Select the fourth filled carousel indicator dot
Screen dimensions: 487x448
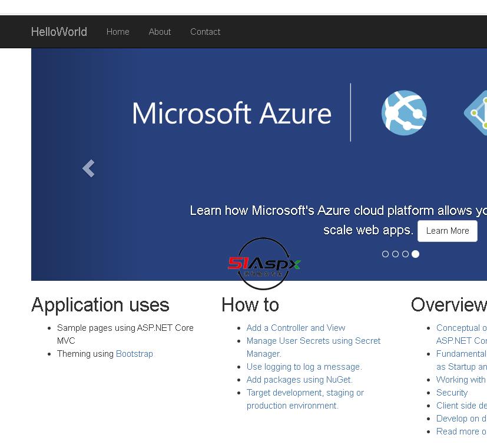(x=416, y=254)
